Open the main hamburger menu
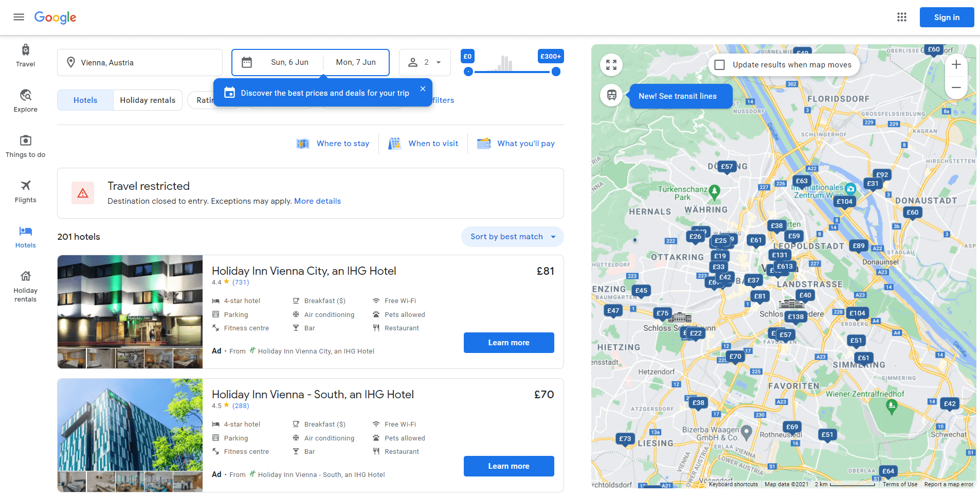The height and width of the screenshot is (495, 980). [x=19, y=17]
